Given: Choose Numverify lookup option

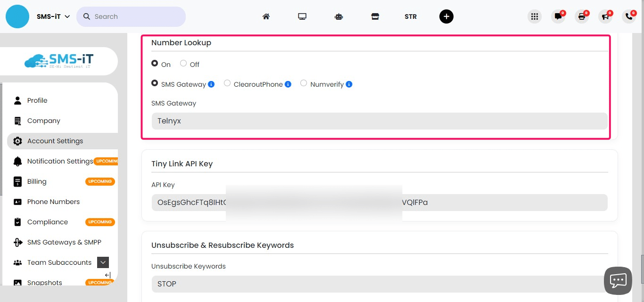Looking at the screenshot, I should [x=304, y=83].
